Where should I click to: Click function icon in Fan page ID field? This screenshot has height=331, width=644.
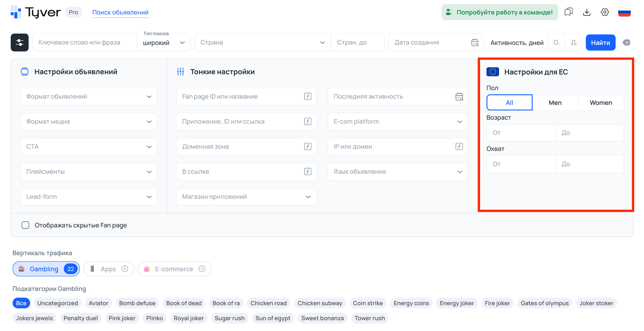coord(308,97)
